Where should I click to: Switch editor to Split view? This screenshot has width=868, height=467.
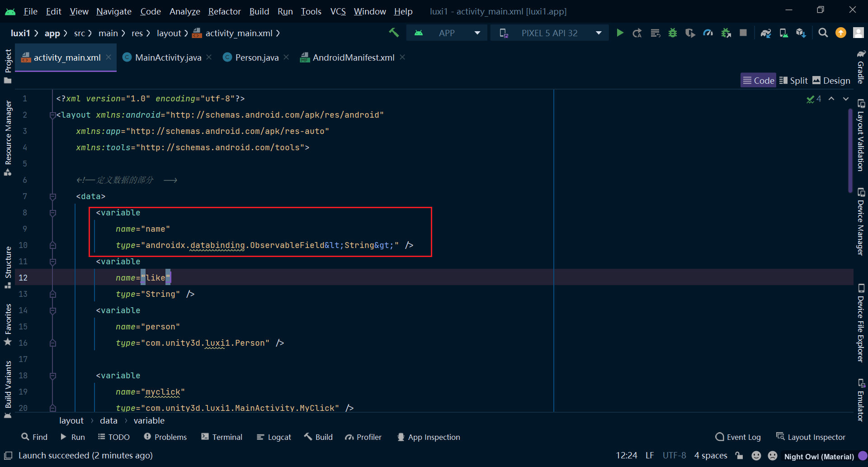pyautogui.click(x=793, y=81)
